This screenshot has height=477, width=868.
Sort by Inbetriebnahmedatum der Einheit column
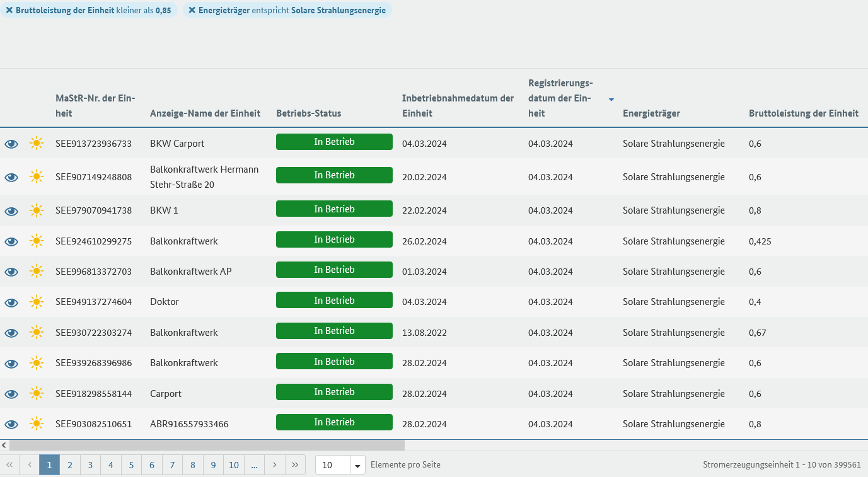point(458,106)
